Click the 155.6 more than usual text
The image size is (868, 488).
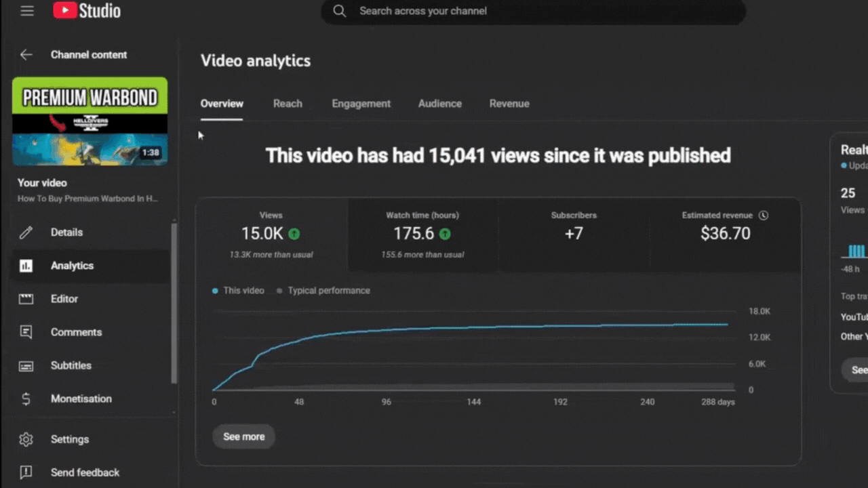(422, 255)
